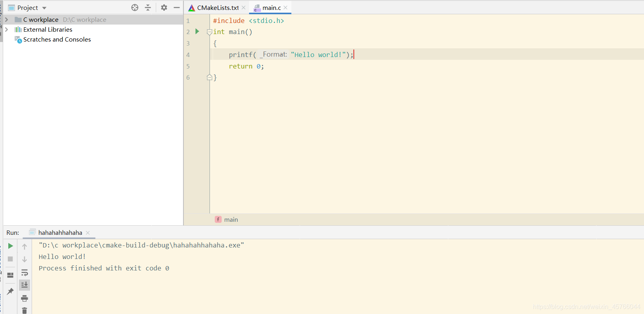The image size is (644, 314).
Task: Open Project panel settings gear
Action: tap(164, 8)
